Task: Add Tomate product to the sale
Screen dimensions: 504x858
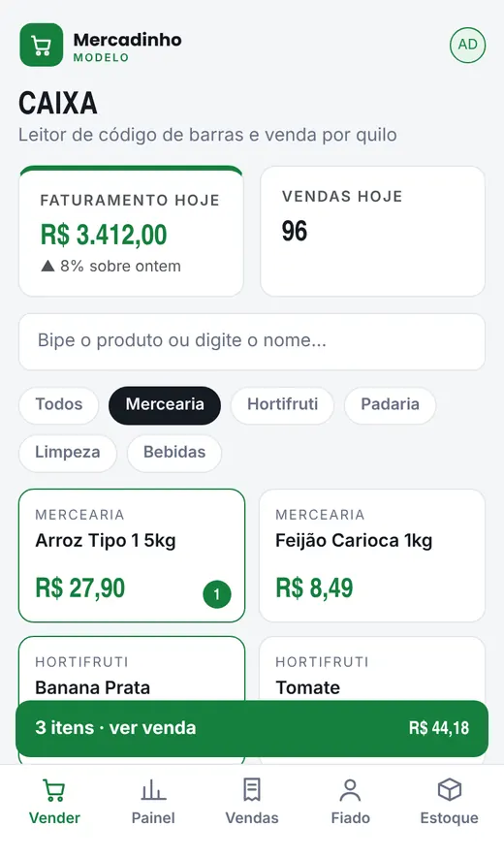Action: pos(372,669)
